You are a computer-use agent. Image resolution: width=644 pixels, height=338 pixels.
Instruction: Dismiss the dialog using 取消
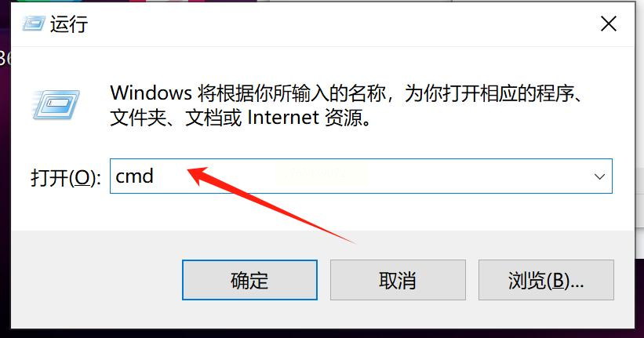coord(398,280)
